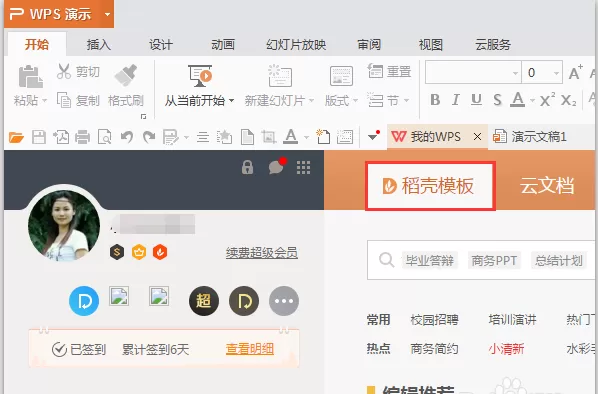Open the 稻壳模板 tab
The image size is (598, 394).
(430, 186)
